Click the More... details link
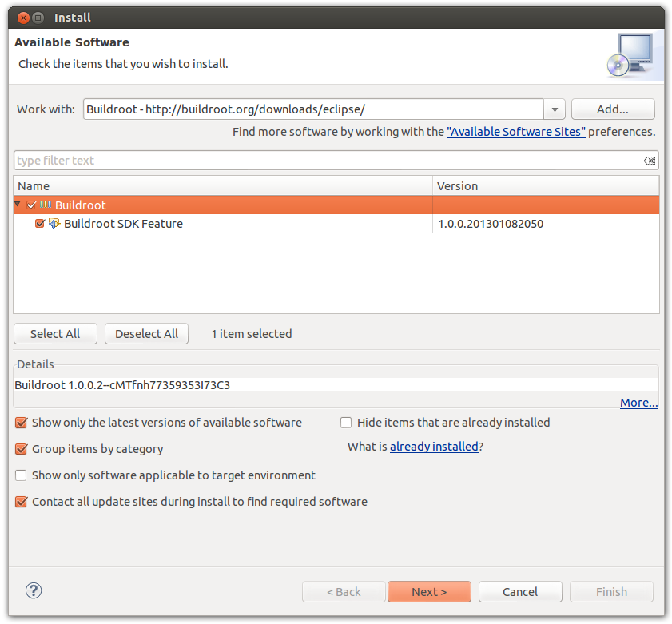Viewport: 672px width, 624px height. 639,403
